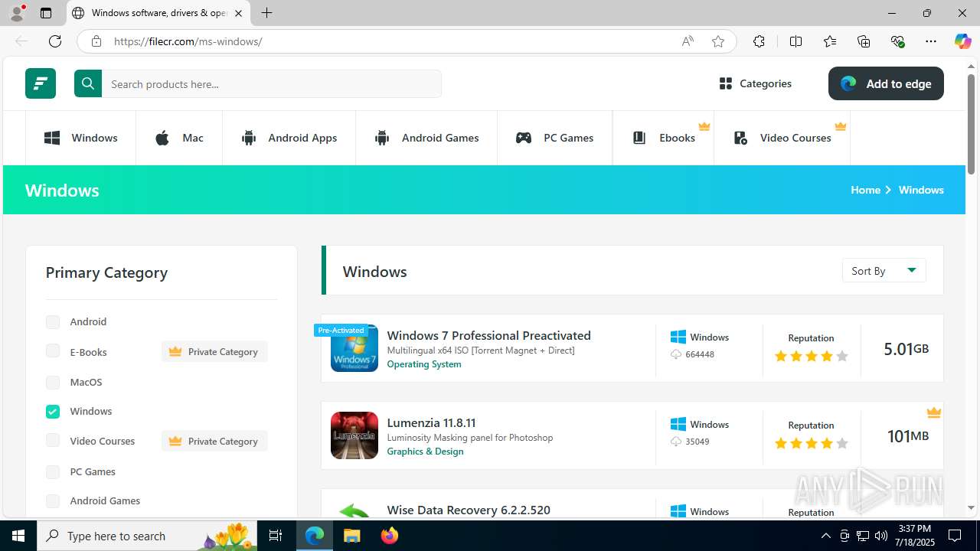The width and height of the screenshot is (980, 551).
Task: Open the browser Extensions icon
Action: [x=759, y=41]
